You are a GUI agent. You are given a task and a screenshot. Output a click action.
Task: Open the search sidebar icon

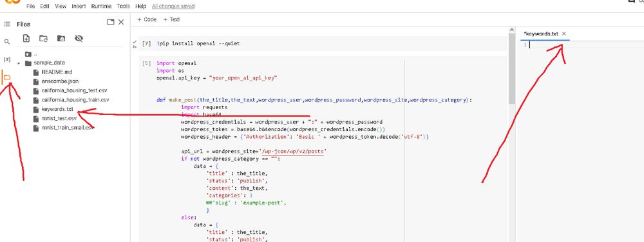6,41
